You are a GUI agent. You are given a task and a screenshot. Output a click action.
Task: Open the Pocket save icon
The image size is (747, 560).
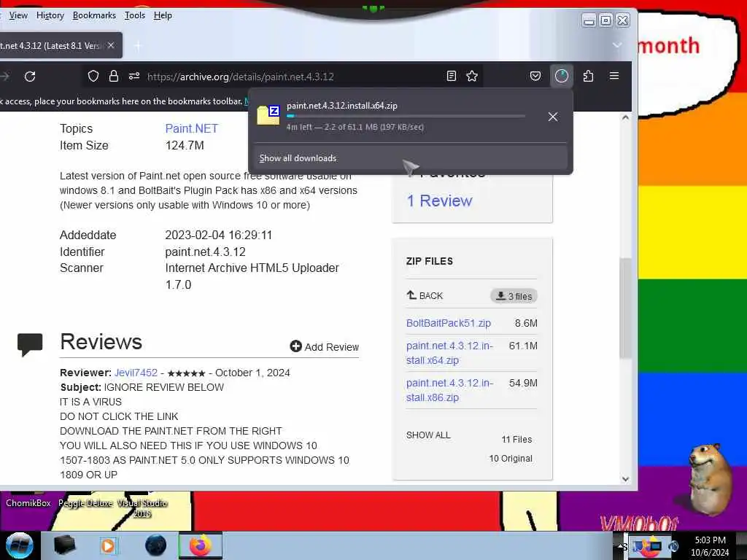pos(535,76)
